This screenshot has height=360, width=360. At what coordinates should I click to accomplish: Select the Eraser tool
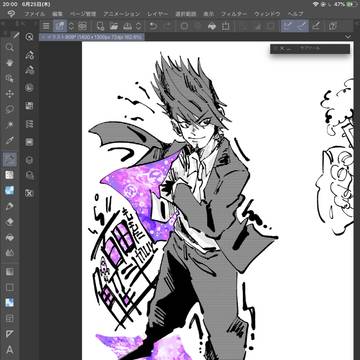pos(10,221)
